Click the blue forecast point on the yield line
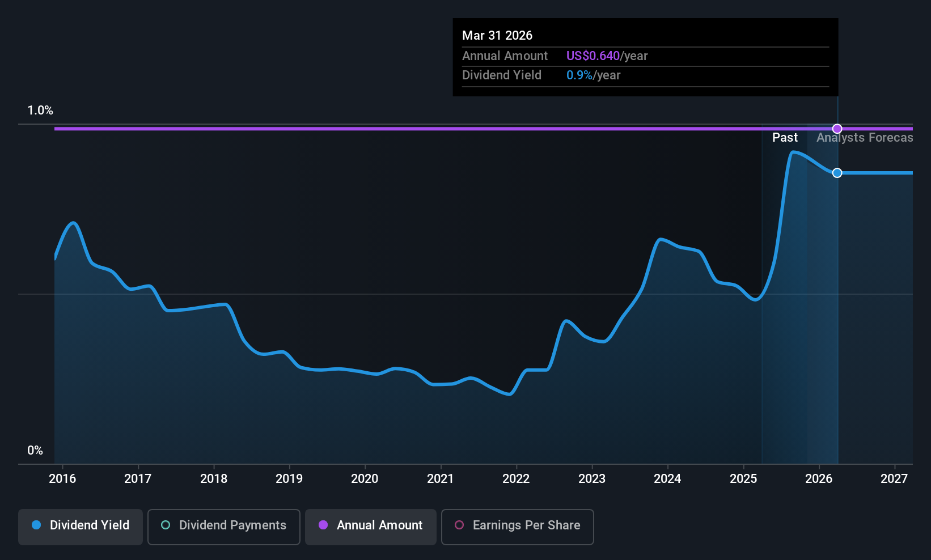Screen dimensions: 931x560 (836, 173)
